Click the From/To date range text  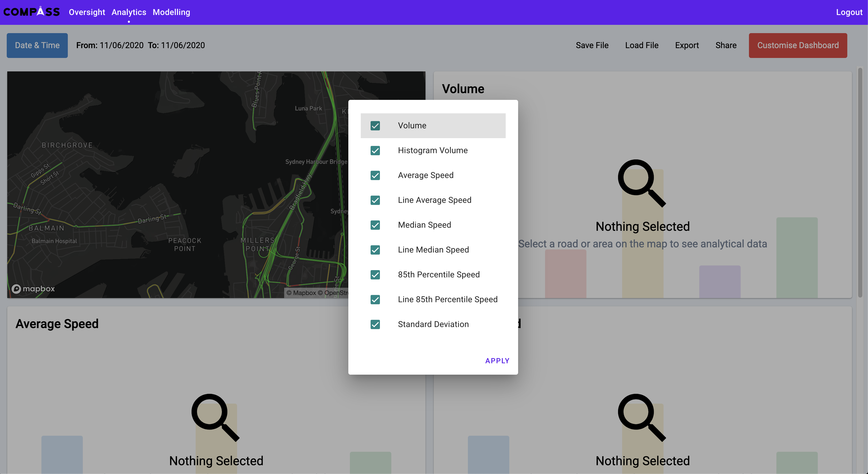click(141, 45)
